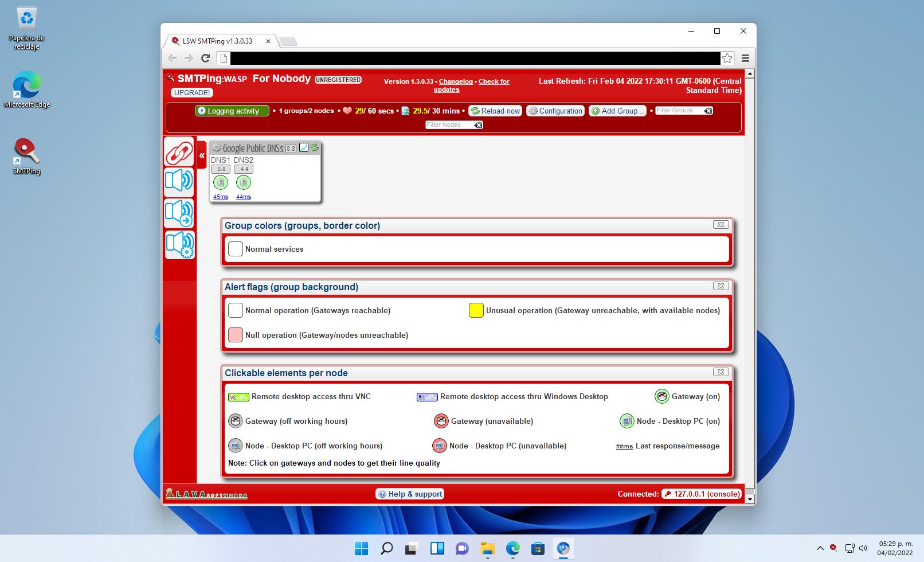Click the .8.8 address badge under DNS1
The height and width of the screenshot is (562, 924).
tap(221, 169)
